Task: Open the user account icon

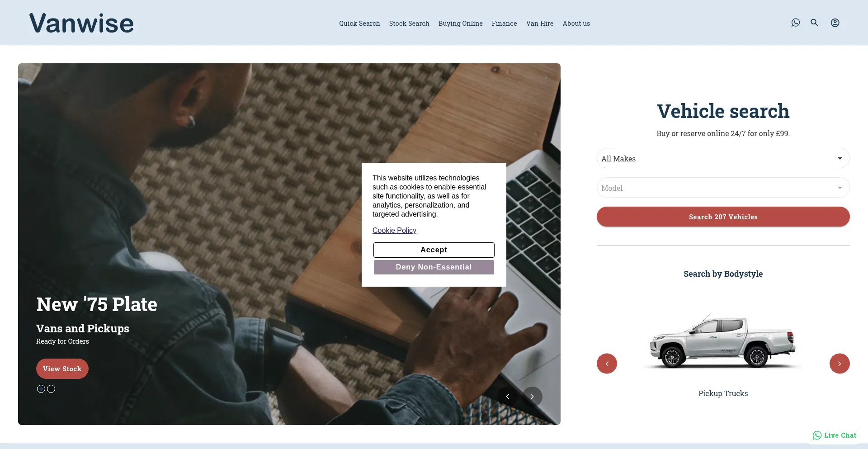Action: 835,23
